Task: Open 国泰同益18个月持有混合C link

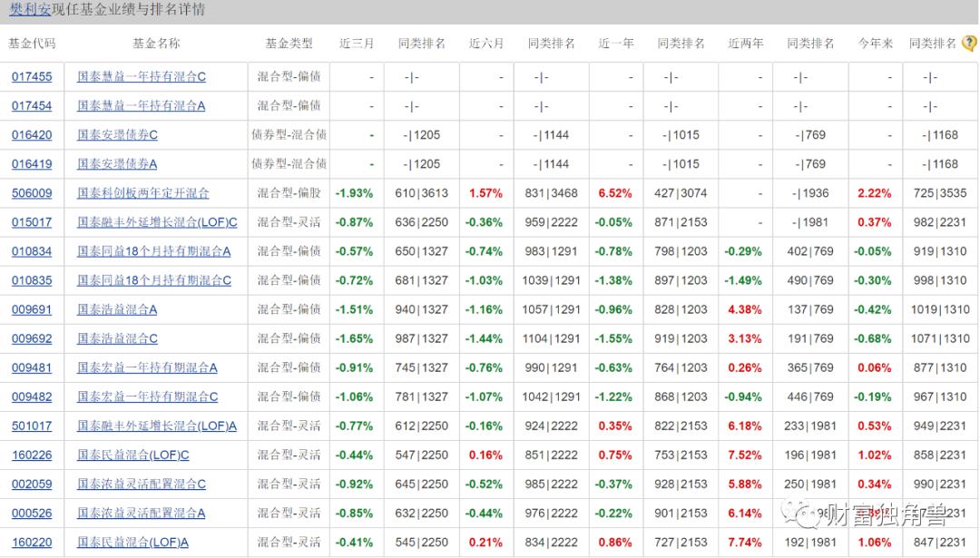Action: [154, 280]
